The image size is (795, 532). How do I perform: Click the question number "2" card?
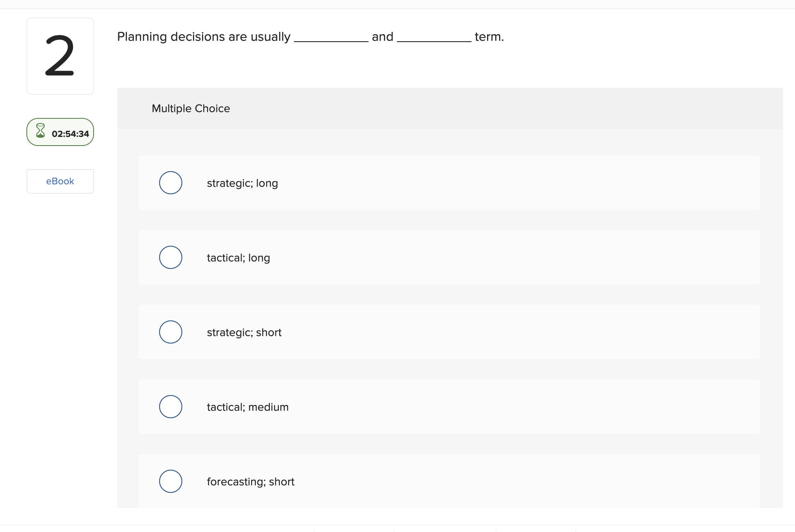point(60,56)
